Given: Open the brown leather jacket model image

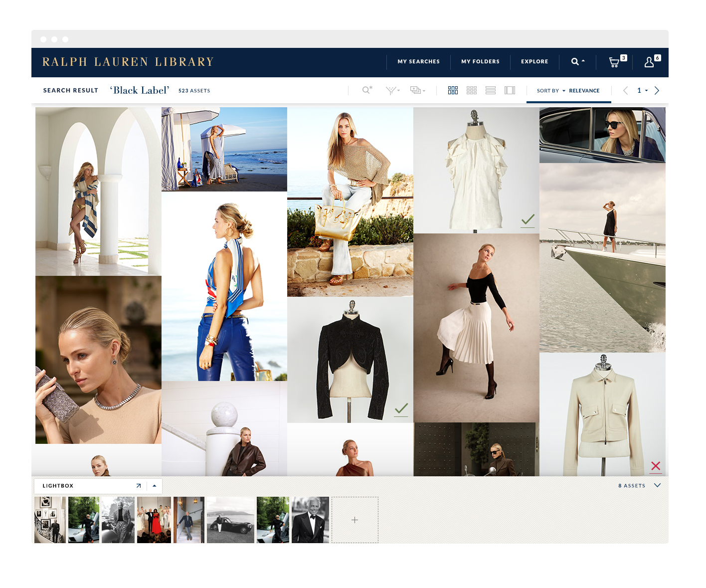Looking at the screenshot, I should pos(224,429).
